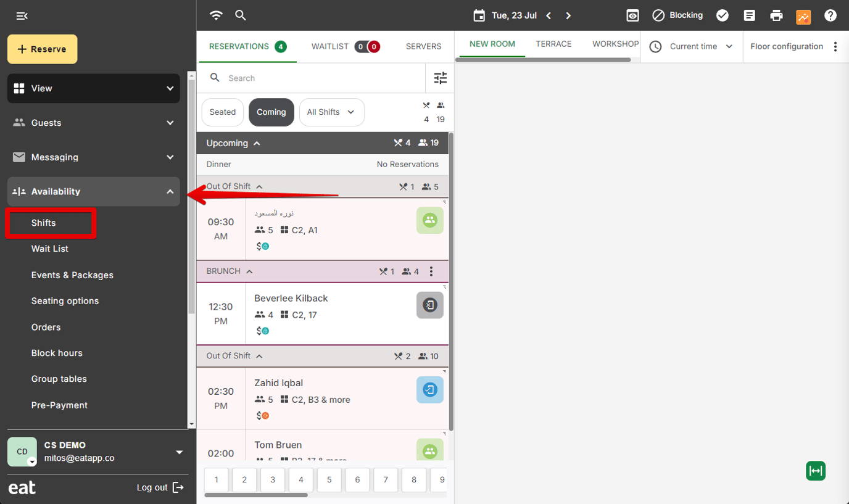Expand the Guests sidebar section
The image size is (849, 504).
pyautogui.click(x=93, y=123)
